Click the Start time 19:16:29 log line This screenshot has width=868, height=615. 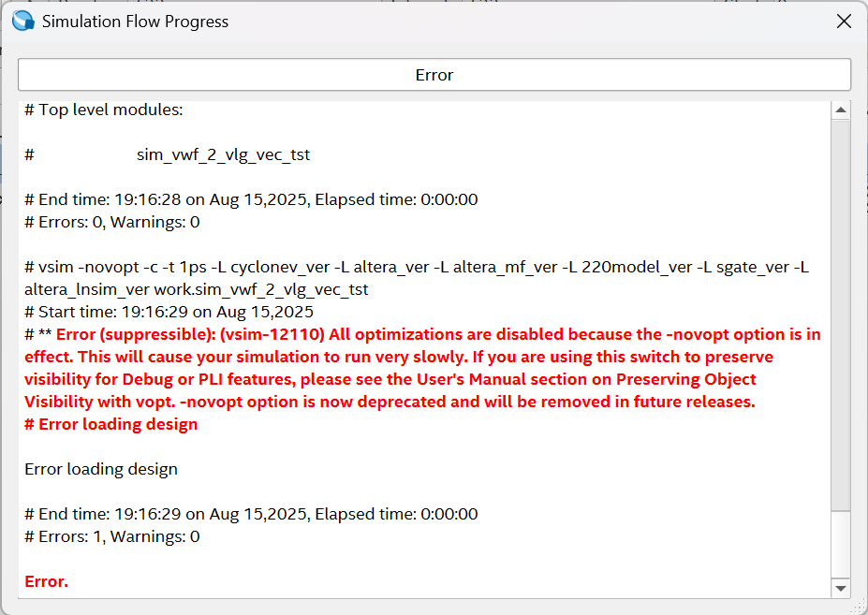click(x=169, y=312)
